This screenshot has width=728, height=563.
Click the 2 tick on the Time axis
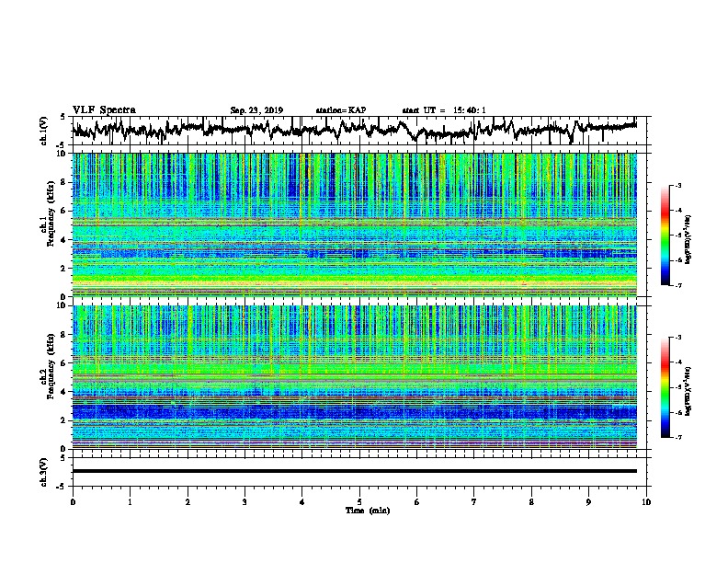188,502
